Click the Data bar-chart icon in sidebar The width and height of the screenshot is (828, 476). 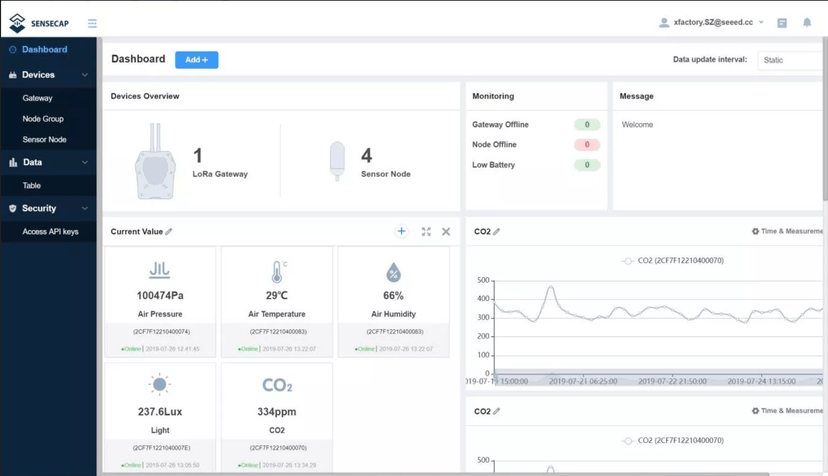tap(13, 163)
